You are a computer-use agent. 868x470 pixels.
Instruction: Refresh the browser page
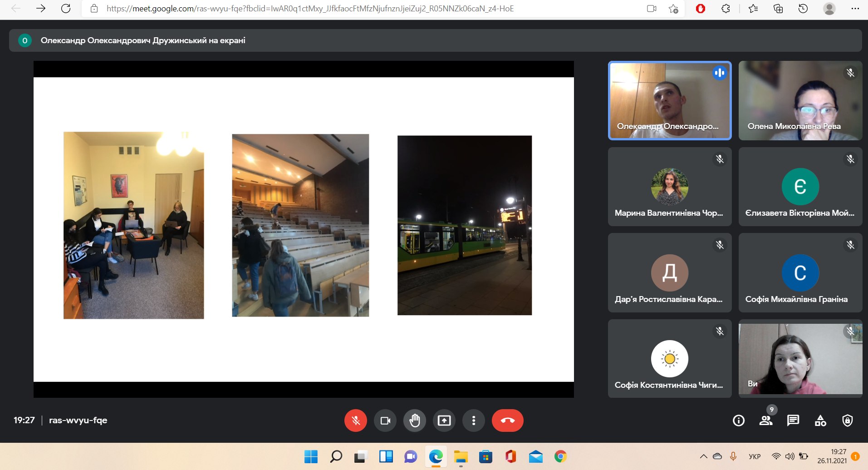66,9
